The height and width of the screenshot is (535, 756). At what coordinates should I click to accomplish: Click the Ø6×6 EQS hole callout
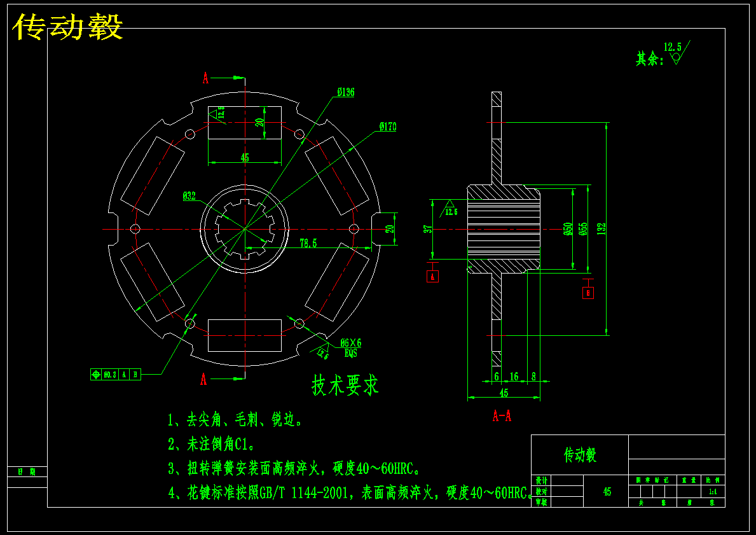click(x=350, y=348)
